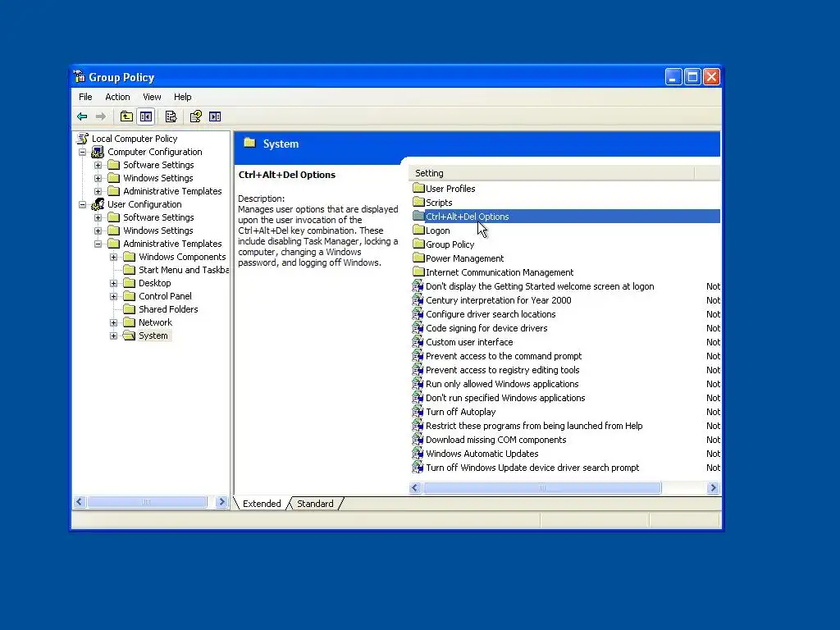Expand the System tree node

click(x=113, y=336)
